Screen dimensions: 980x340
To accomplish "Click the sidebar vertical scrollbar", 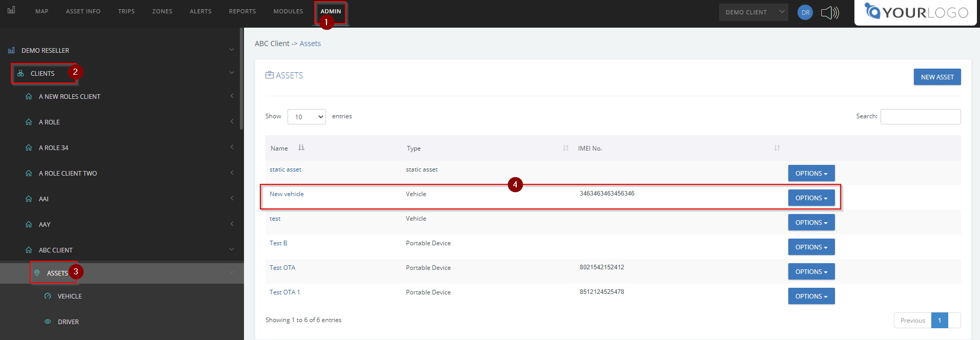I will [241, 79].
